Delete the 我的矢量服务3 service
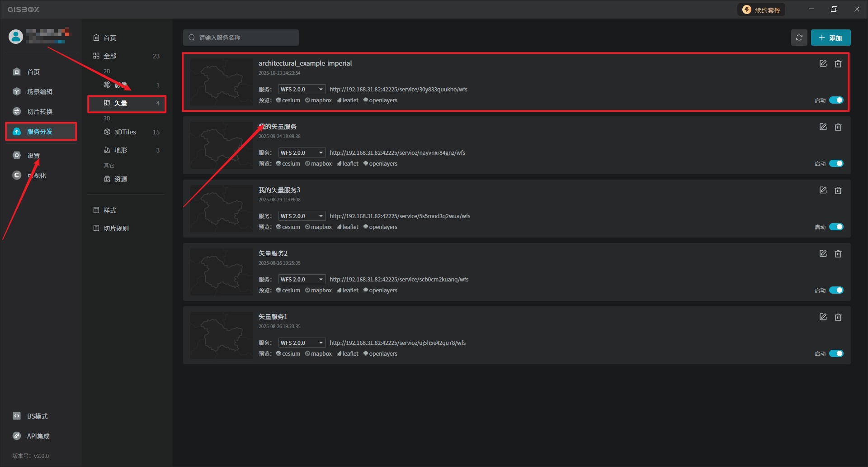Screen dimensions: 868x467 (x=838, y=191)
